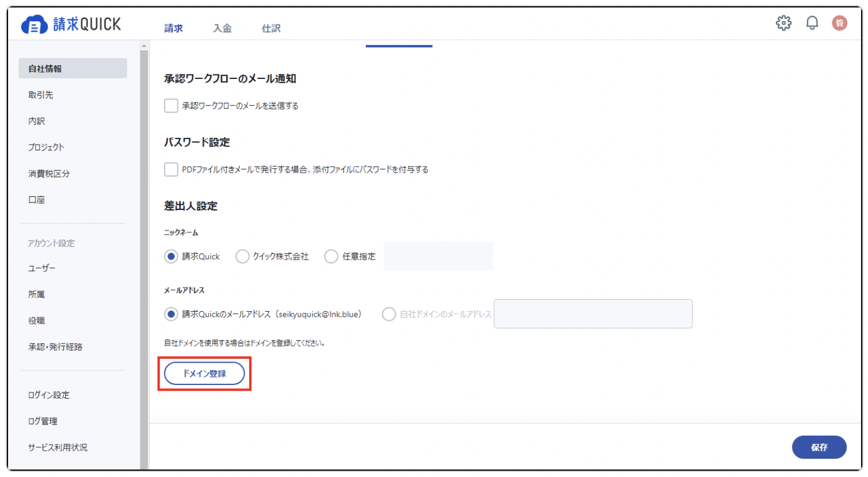Click the sidebar scroll-up arrow
The width and height of the screenshot is (868, 477).
144,46
